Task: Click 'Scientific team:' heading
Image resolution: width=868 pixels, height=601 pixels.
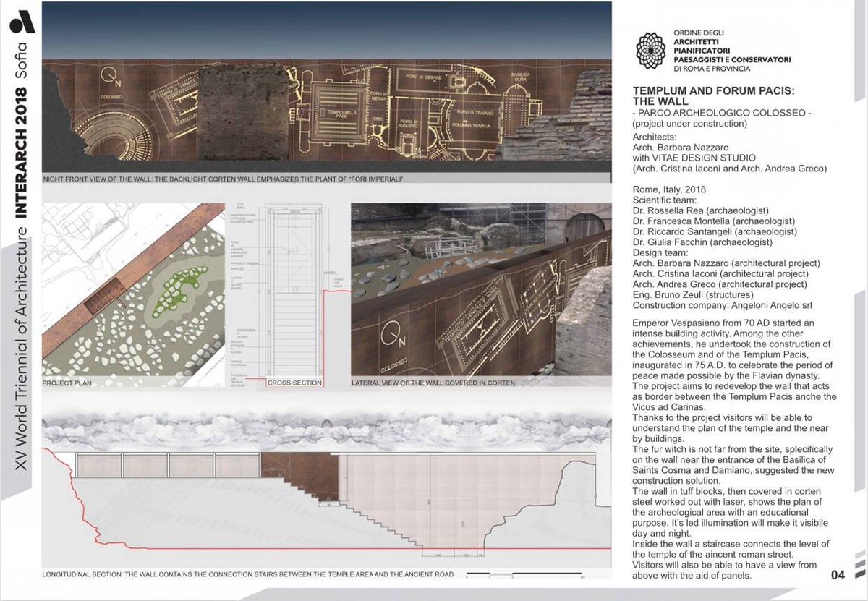Action: tap(665, 200)
